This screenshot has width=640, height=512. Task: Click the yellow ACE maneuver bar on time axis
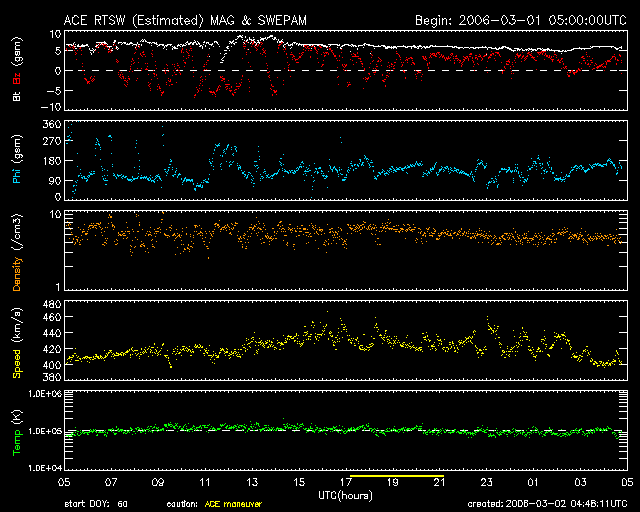(395, 477)
